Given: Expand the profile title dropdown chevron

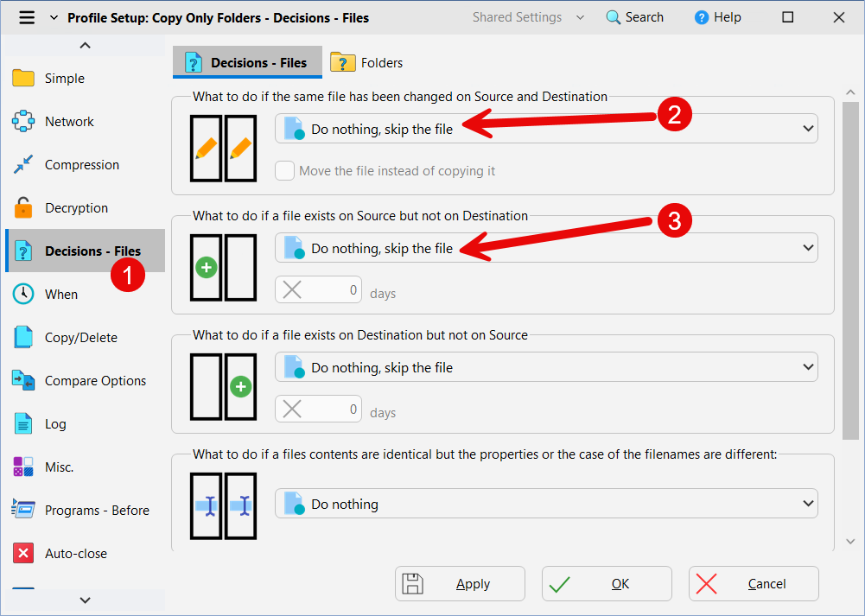Looking at the screenshot, I should click(x=54, y=17).
